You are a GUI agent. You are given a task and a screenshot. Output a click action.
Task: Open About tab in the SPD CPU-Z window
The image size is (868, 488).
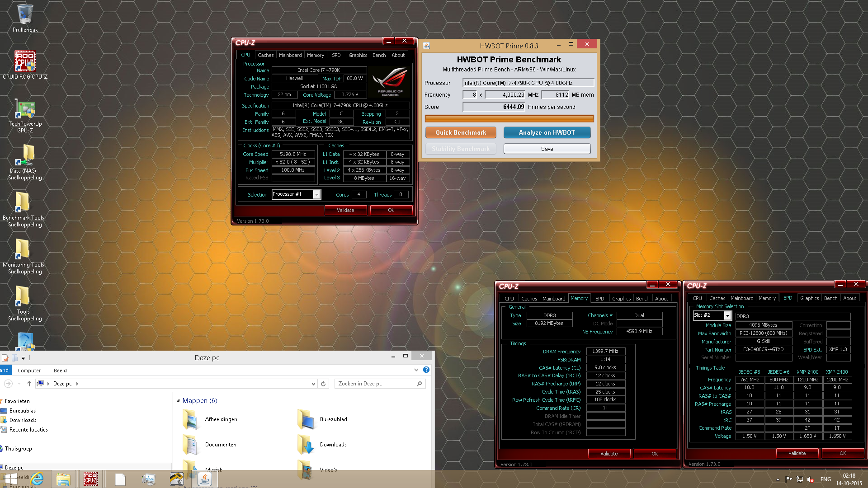[849, 298]
